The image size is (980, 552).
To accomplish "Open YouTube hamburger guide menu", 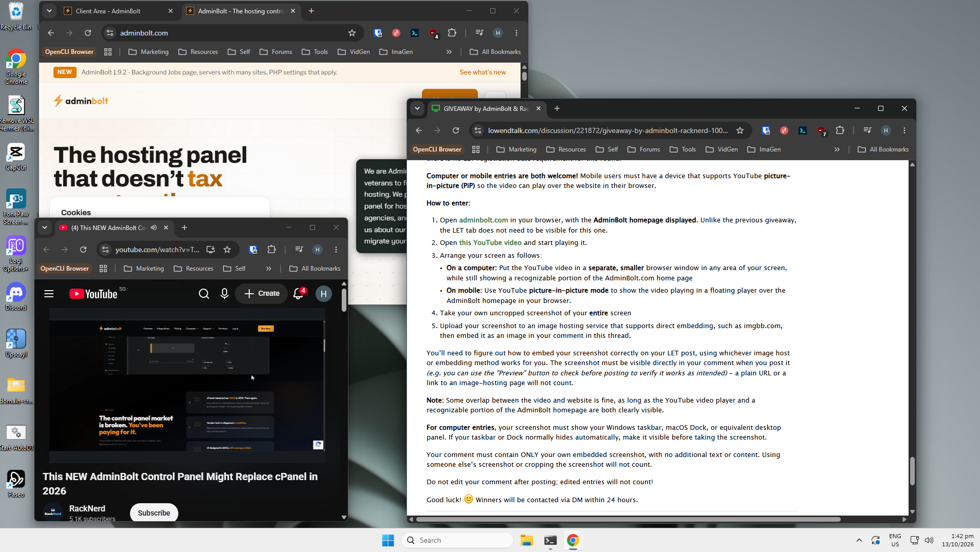I will click(x=49, y=294).
